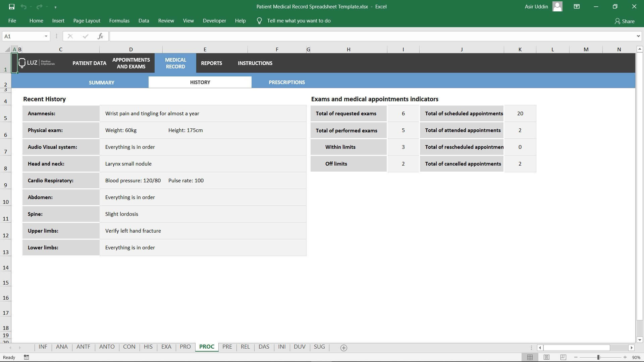Open the Data ribbon tab
This screenshot has height=362, width=644.
[x=144, y=21]
